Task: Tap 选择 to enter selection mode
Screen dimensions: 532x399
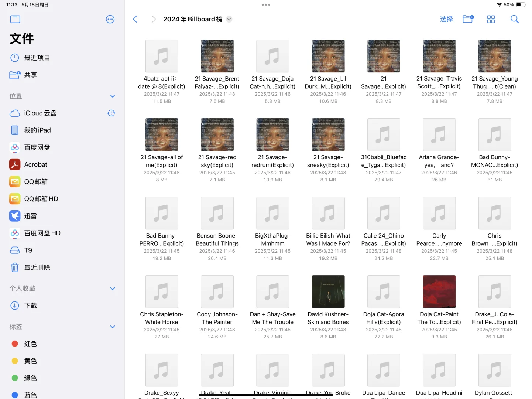Action: pyautogui.click(x=446, y=19)
